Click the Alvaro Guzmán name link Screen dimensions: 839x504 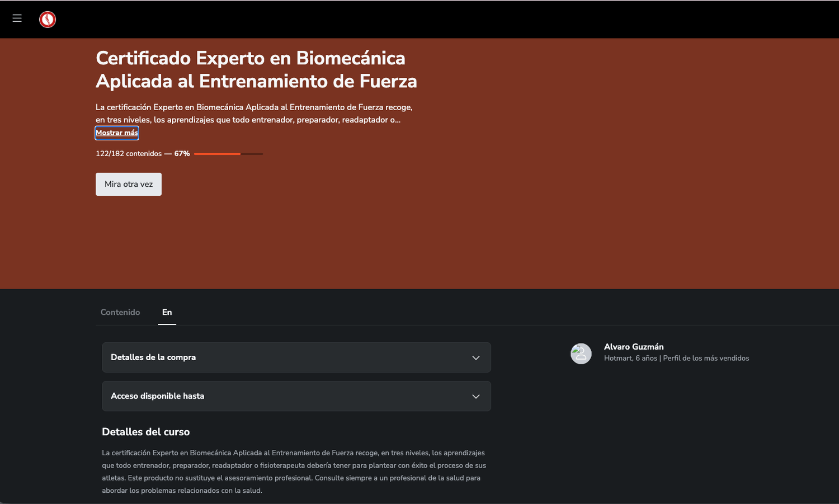(634, 347)
